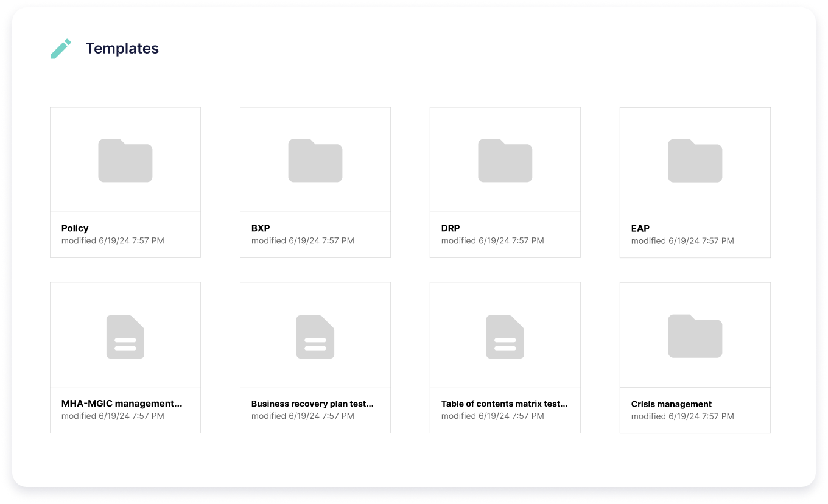Screen dimensions: 828x504
Task: Open the Crisis management folder icon
Action: [x=695, y=336]
